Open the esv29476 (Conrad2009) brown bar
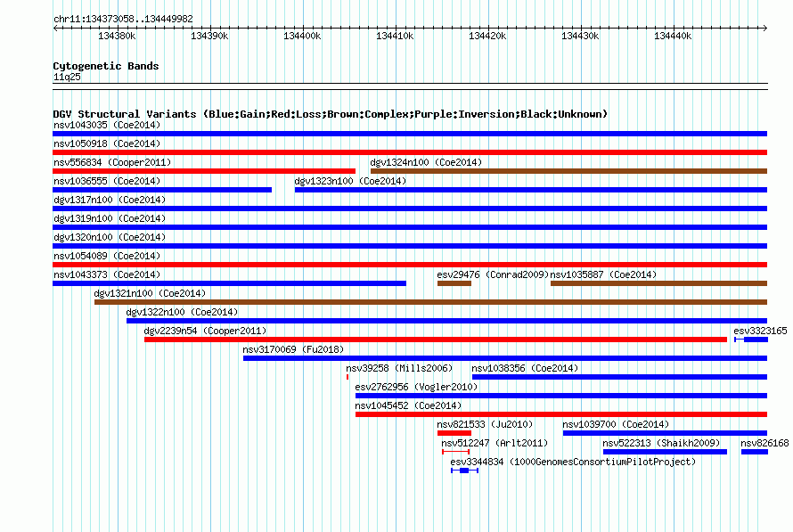Viewport: 793px width, 532px height. pos(454,283)
